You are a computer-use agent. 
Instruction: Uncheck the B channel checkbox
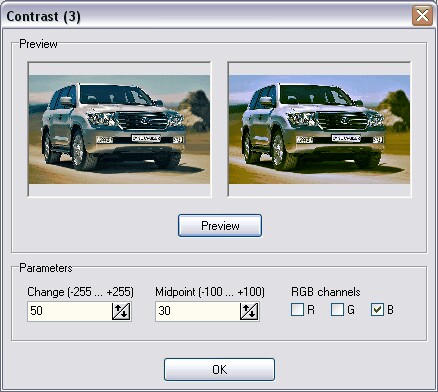coord(377,310)
